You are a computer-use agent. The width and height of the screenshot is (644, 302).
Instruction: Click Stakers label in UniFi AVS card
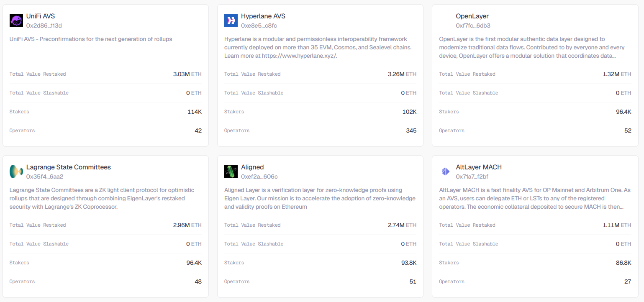pyautogui.click(x=19, y=112)
